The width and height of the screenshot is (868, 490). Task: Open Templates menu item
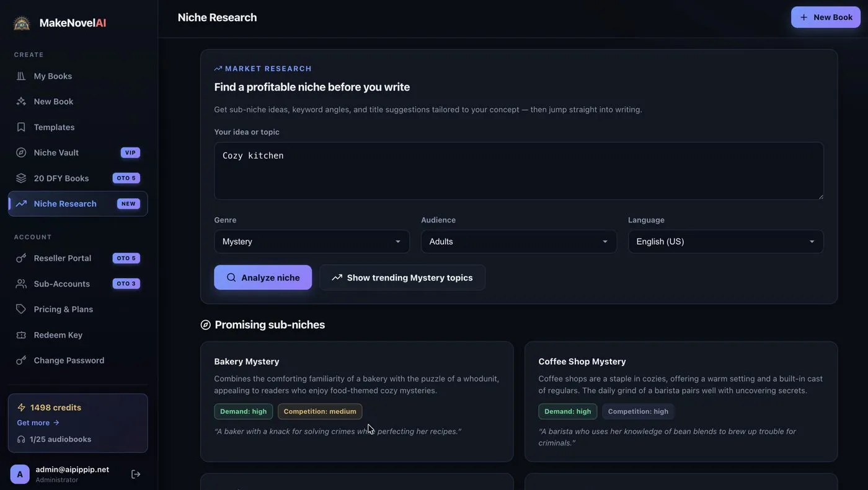[78, 127]
